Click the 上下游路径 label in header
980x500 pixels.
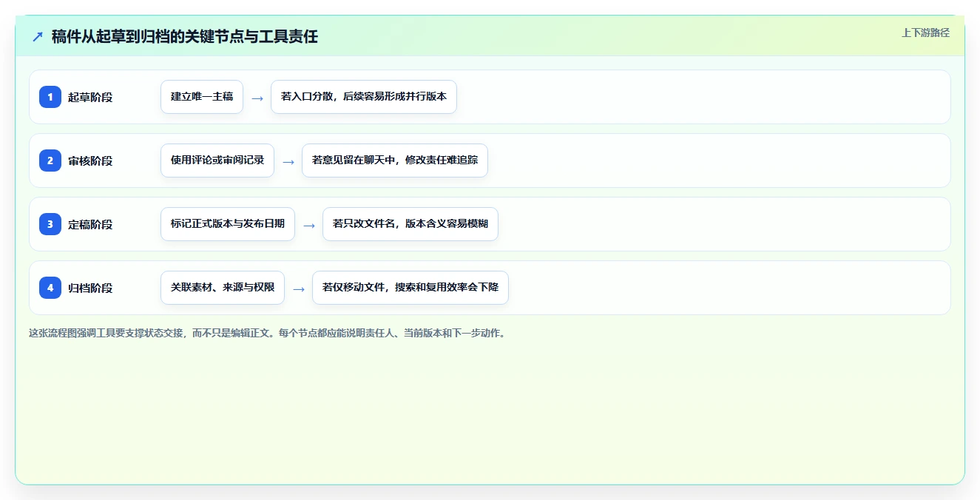925,33
